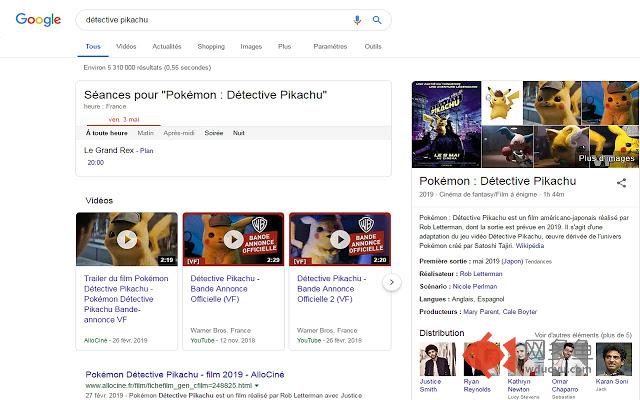This screenshot has width=640, height=400.
Task: Click Omar Chaparro name link
Action: coord(565,385)
